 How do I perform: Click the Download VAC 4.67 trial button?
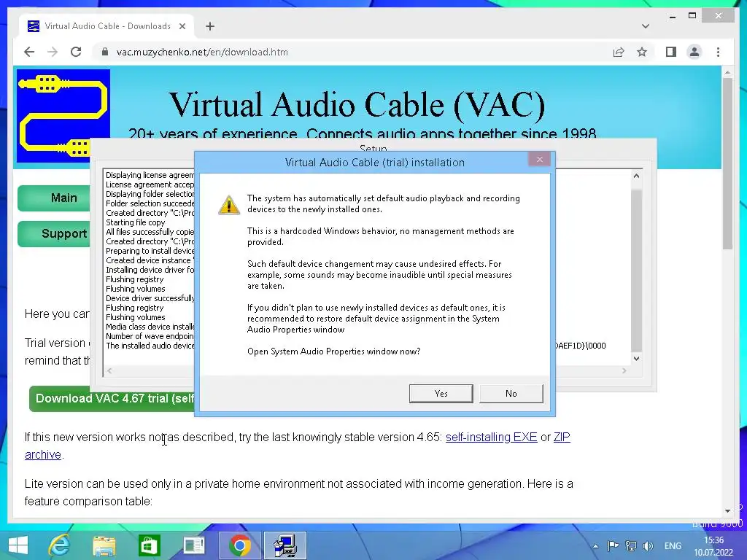(112, 399)
